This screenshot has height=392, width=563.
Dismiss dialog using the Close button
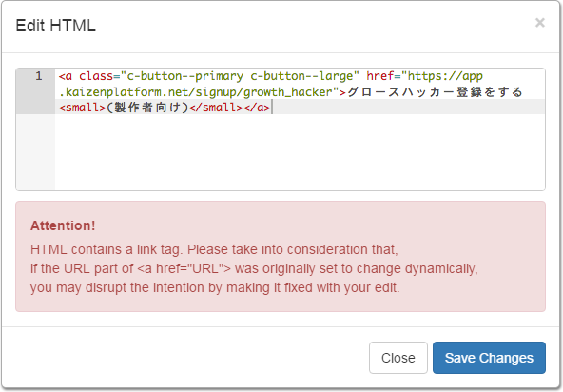[398, 358]
